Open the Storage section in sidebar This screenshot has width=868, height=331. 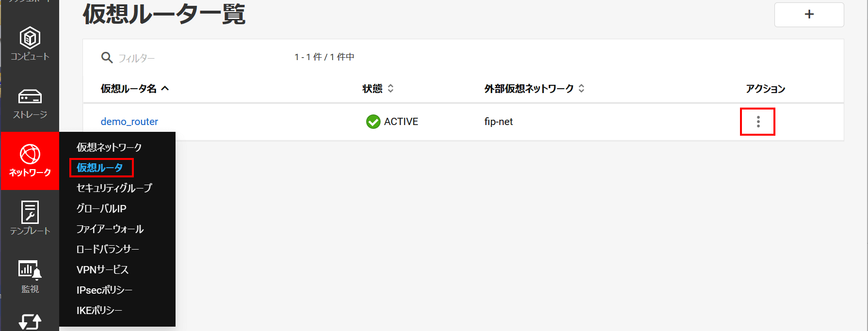point(30,103)
